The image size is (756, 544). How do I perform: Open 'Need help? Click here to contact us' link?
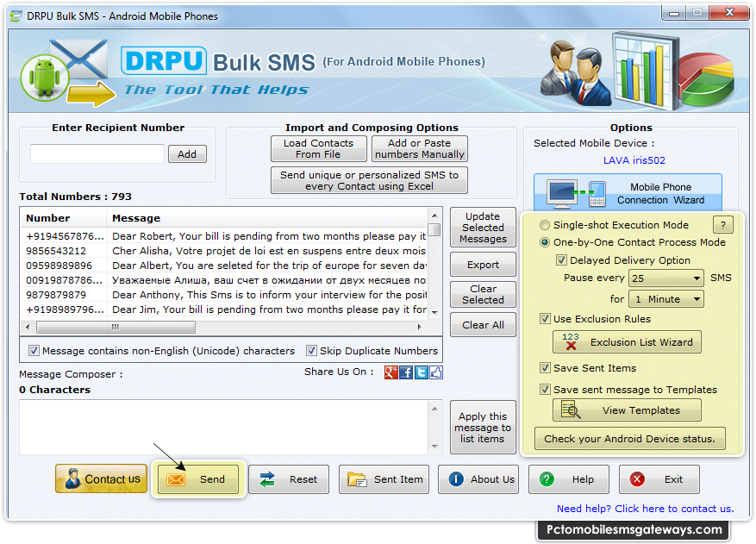(x=645, y=509)
